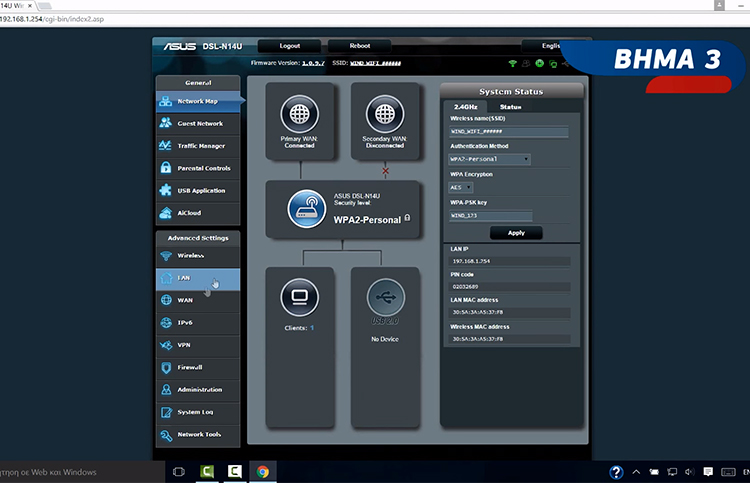
Task: Switch to the Status tab
Action: [510, 107]
